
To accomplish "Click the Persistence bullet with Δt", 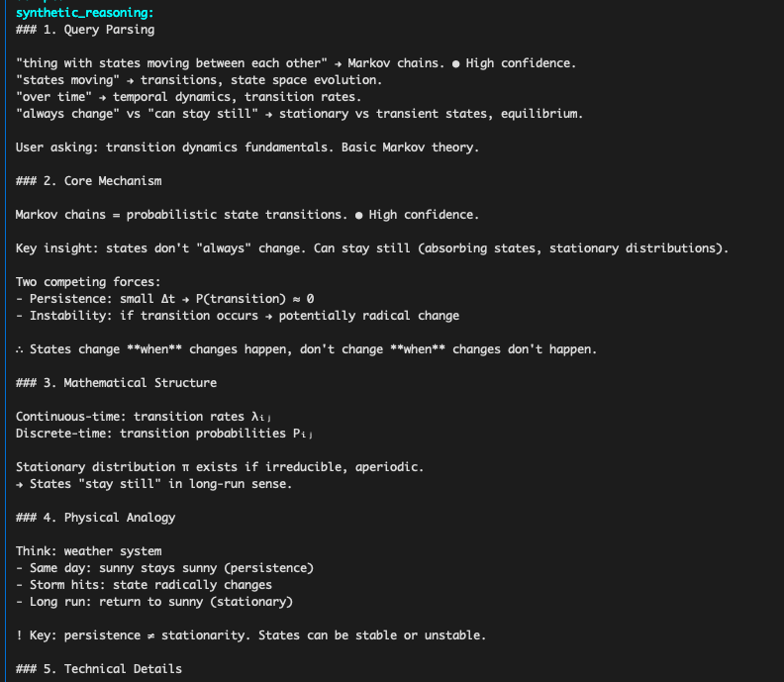I will point(164,299).
